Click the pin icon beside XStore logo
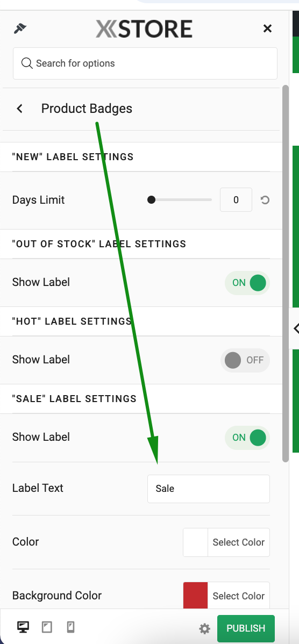299x644 pixels. (20, 28)
